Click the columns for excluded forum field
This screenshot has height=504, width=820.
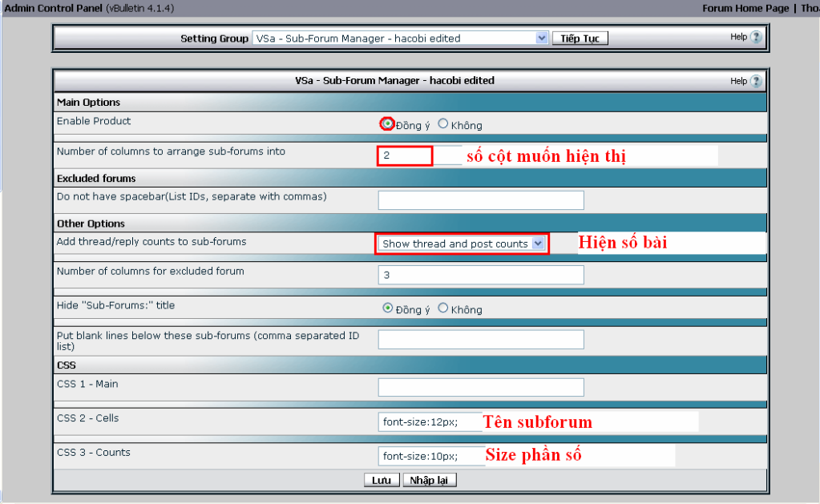481,275
